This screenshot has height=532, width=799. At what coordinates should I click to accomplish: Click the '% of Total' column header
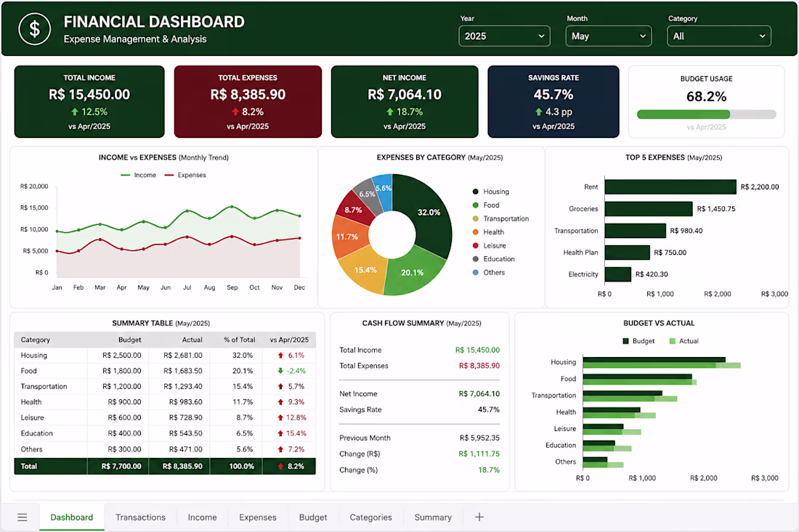coord(240,340)
